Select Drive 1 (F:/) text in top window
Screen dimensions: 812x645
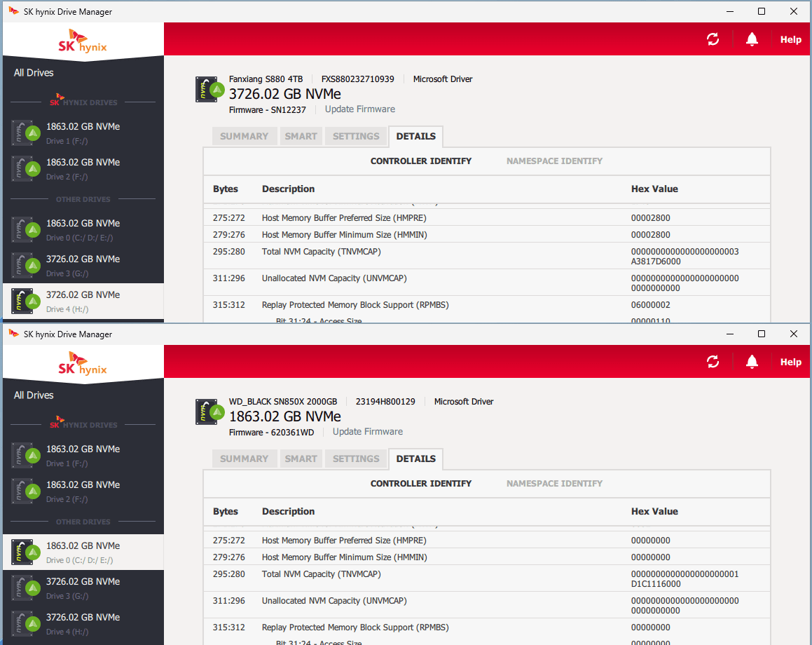coord(67,141)
